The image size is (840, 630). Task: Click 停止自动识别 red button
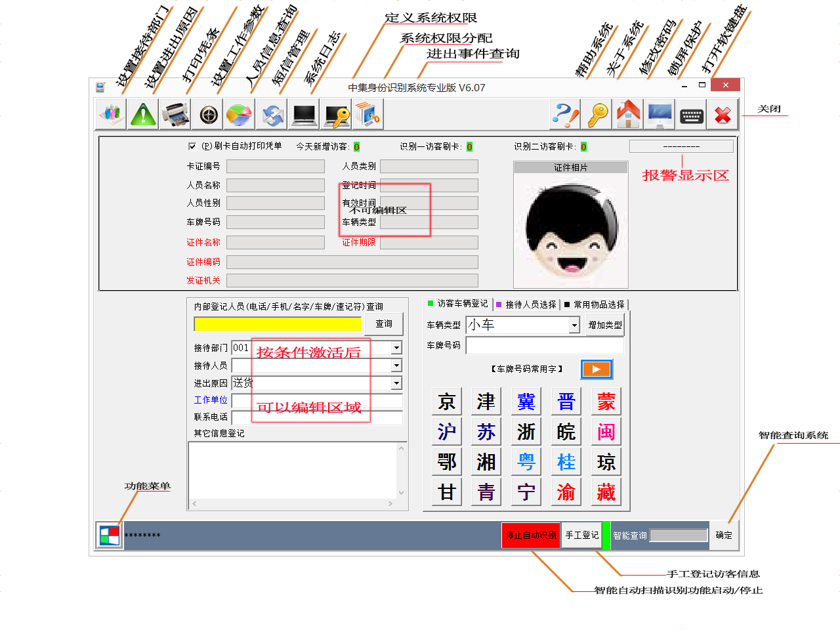[x=532, y=535]
